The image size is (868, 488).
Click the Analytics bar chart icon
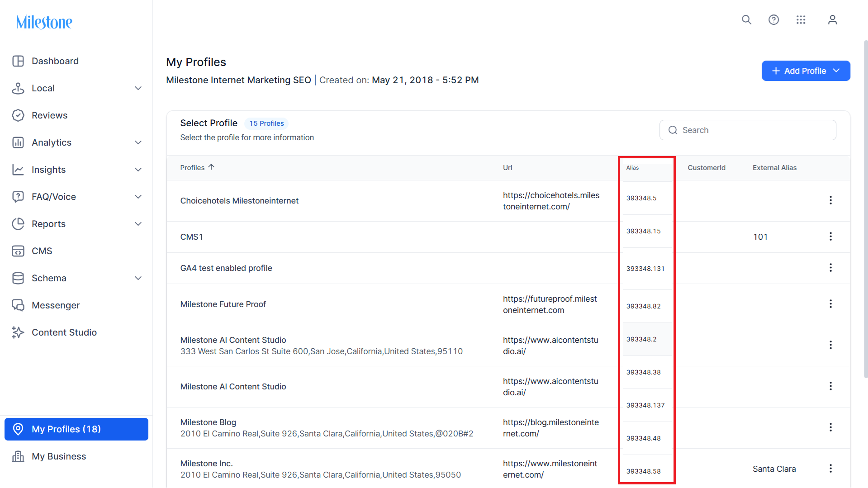coord(18,142)
